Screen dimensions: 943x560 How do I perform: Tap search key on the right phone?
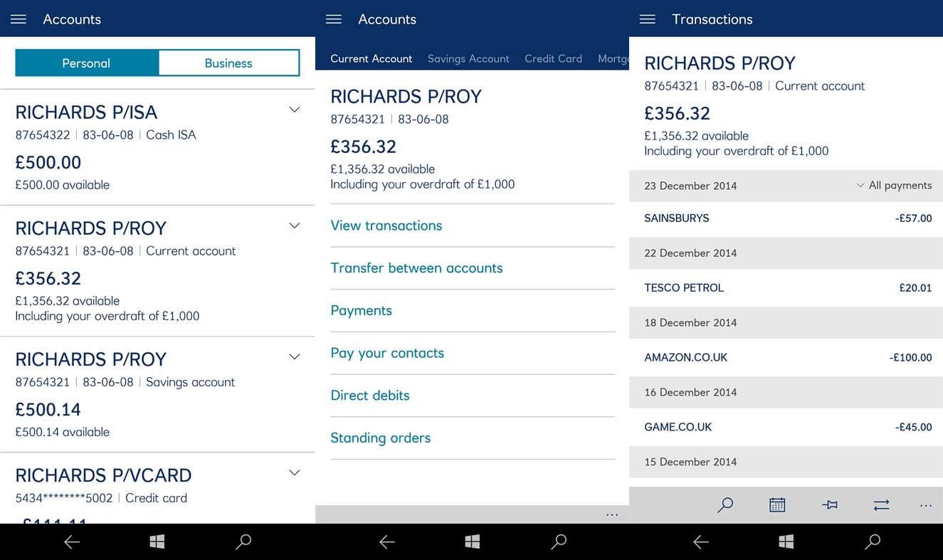pos(873,542)
